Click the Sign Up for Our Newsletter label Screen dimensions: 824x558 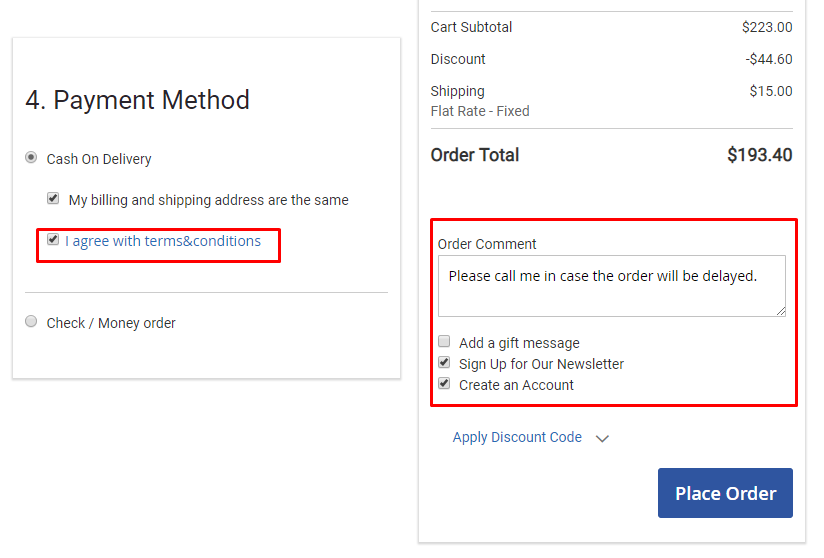point(541,364)
